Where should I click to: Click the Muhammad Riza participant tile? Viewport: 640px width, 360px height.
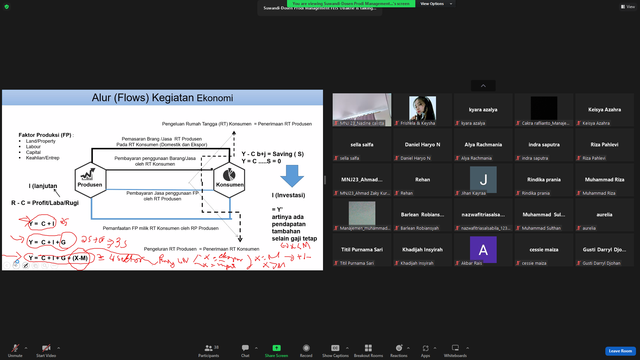604,180
